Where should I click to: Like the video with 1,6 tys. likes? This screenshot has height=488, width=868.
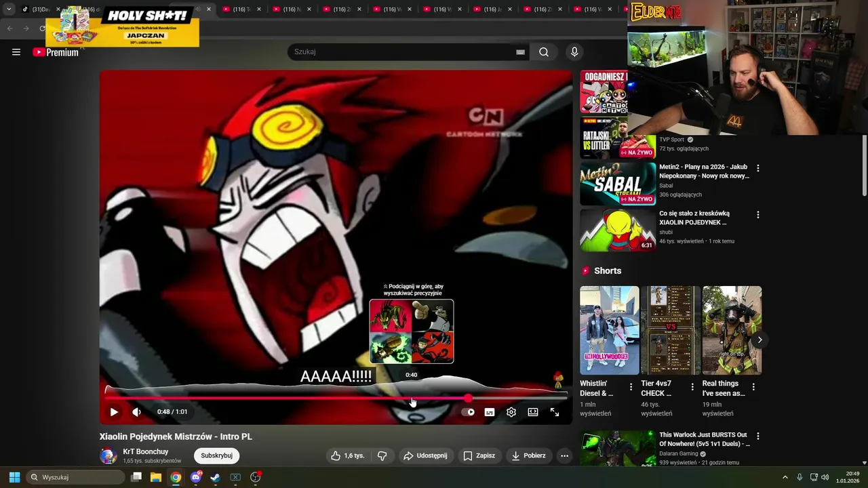[x=347, y=455]
